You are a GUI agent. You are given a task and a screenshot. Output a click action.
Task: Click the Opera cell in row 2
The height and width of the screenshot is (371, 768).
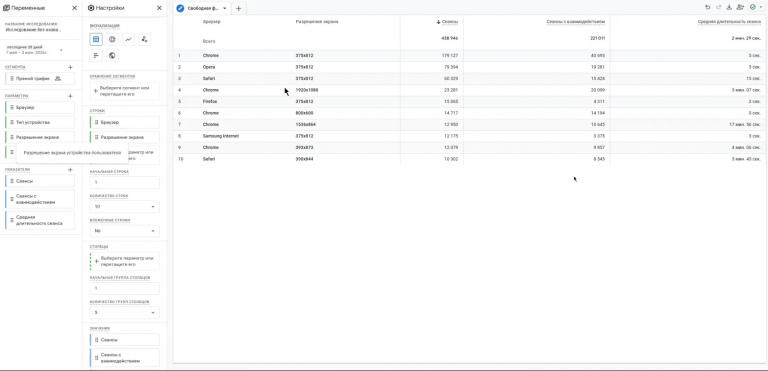pos(209,67)
